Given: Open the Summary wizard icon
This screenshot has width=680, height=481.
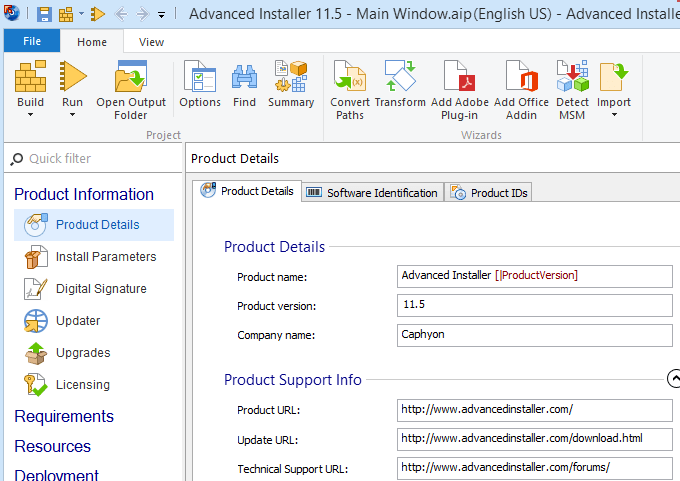Looking at the screenshot, I should [x=291, y=78].
